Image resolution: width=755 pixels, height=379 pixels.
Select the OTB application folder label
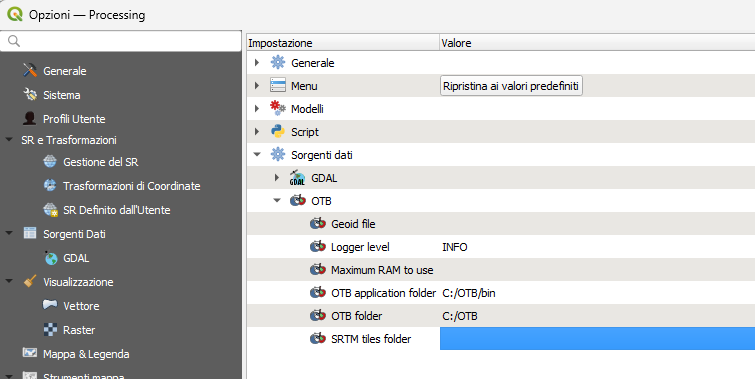point(383,293)
